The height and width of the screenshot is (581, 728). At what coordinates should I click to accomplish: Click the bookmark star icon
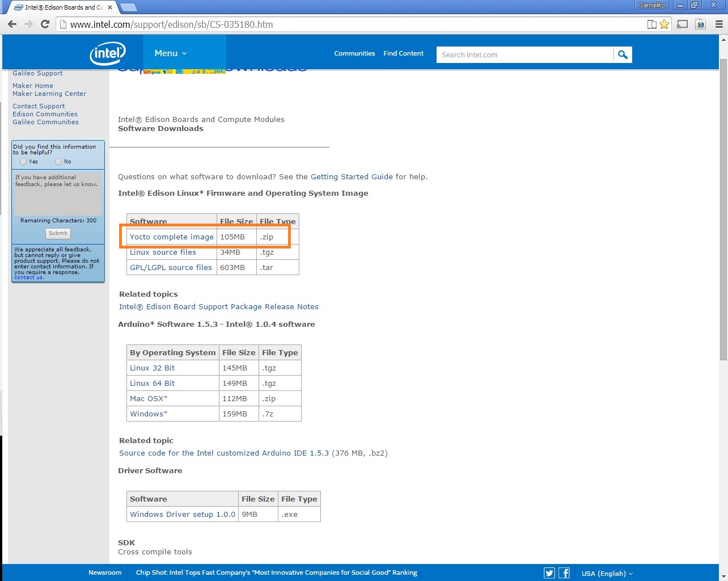(x=664, y=24)
